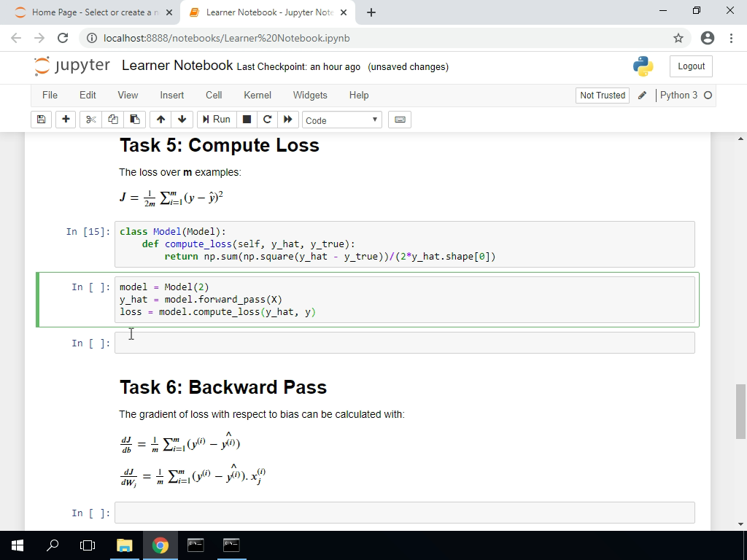The width and height of the screenshot is (747, 560).
Task: Open the Kernel menu
Action: point(258,96)
